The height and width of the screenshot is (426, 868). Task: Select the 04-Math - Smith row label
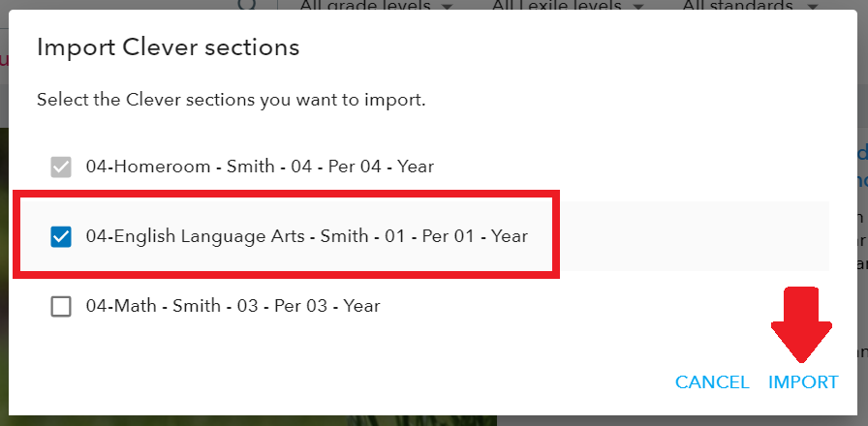(x=233, y=305)
